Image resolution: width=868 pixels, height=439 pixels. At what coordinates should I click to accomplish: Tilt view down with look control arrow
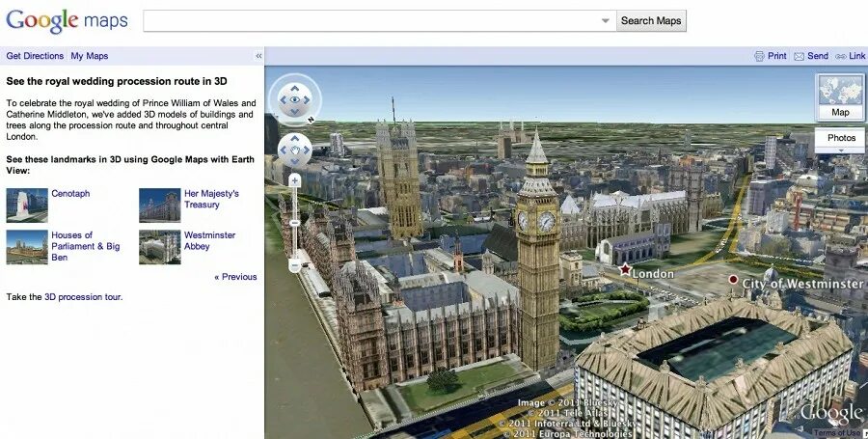pos(294,112)
